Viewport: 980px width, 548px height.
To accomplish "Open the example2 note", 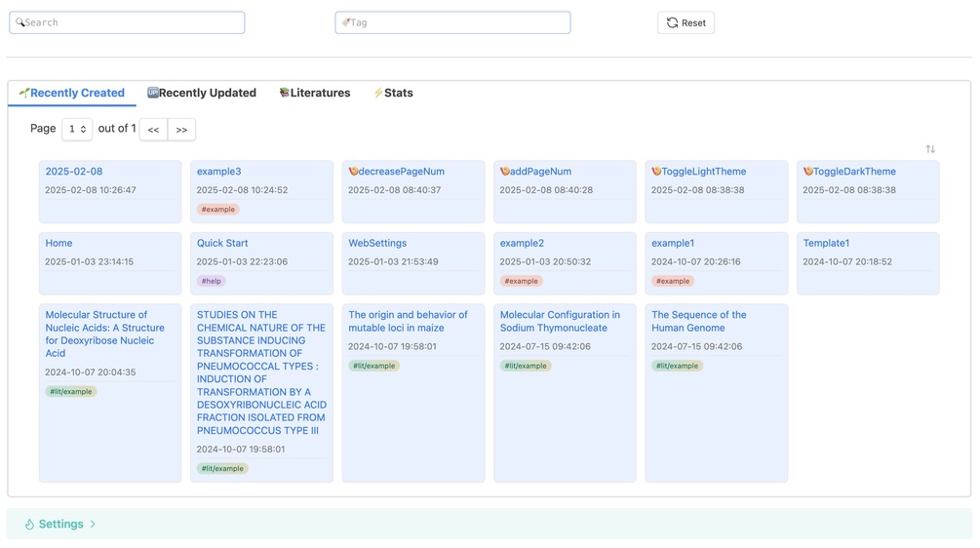I will (522, 243).
